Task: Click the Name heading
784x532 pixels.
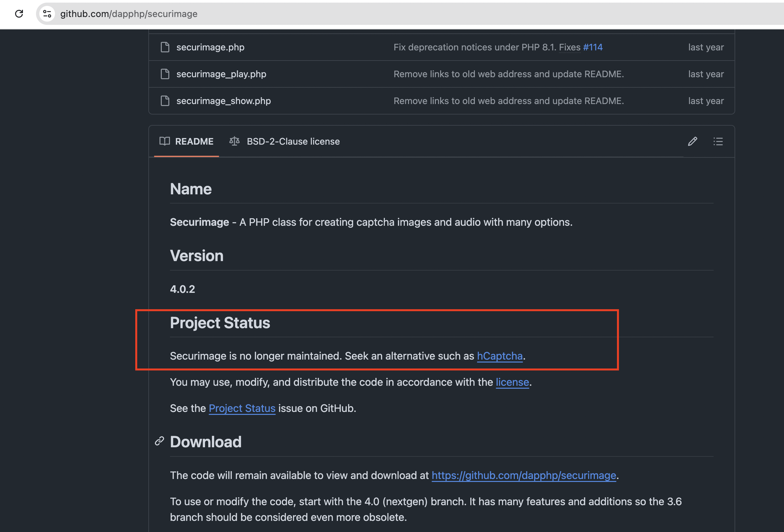Action: pos(191,189)
